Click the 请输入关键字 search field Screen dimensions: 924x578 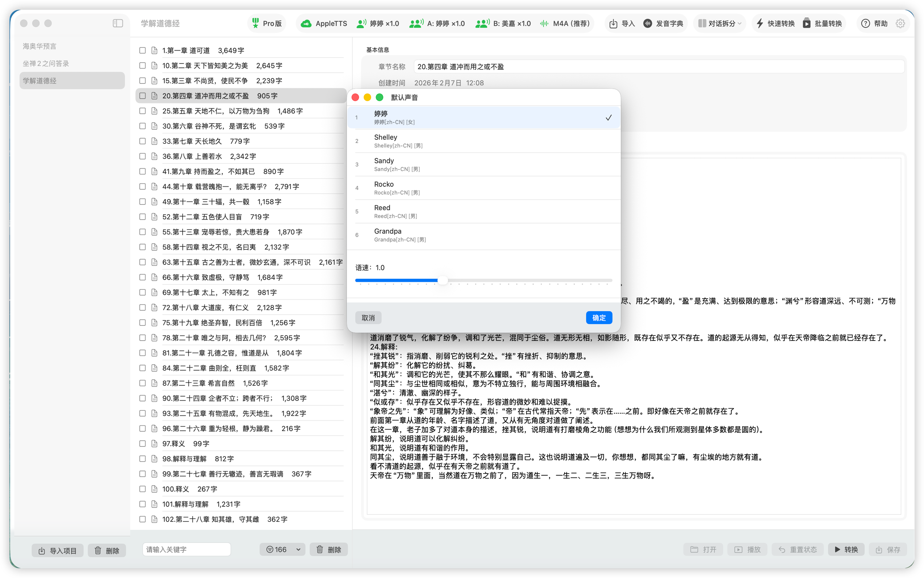click(x=186, y=549)
